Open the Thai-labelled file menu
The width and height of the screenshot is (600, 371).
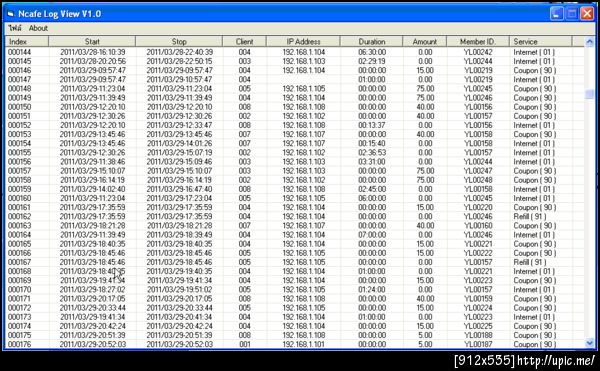pyautogui.click(x=15, y=28)
